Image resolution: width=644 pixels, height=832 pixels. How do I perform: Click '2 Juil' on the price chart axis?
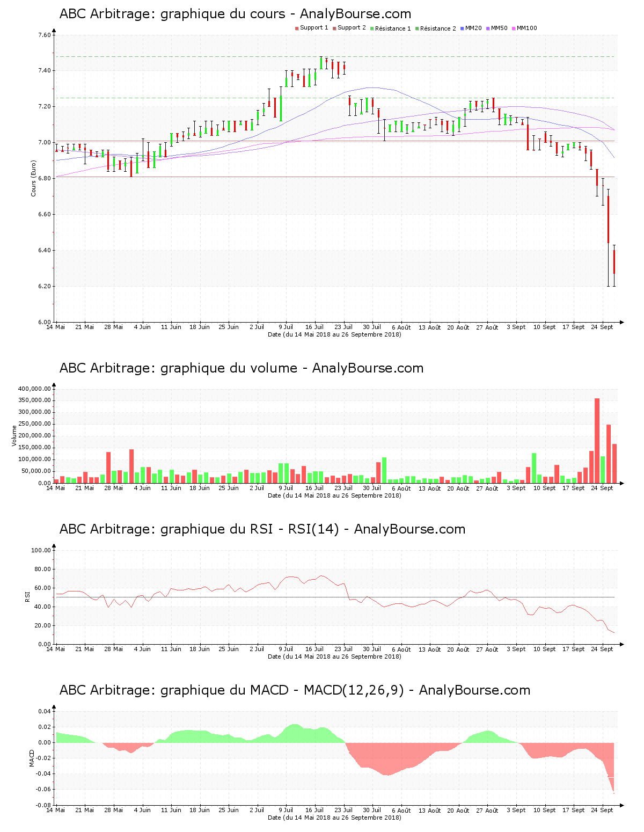tap(257, 327)
